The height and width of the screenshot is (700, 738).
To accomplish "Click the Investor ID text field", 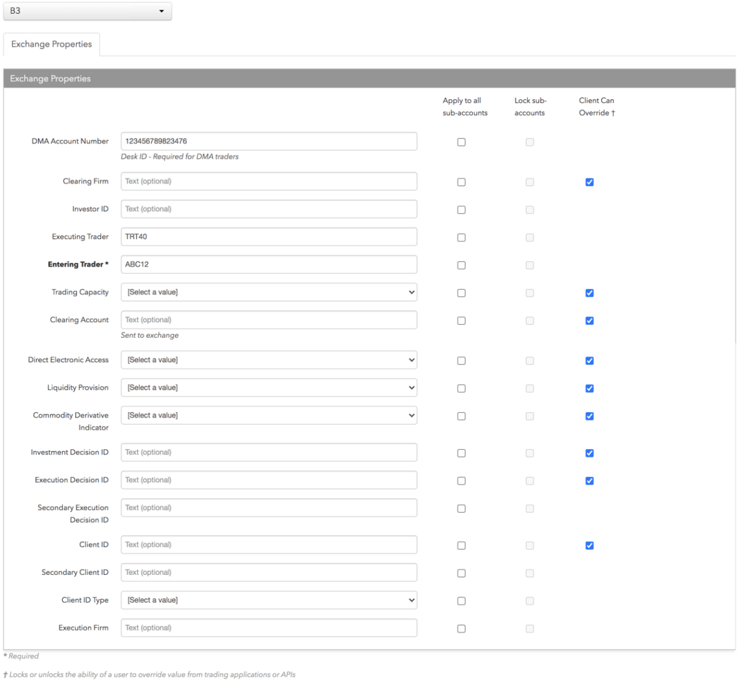I will click(x=268, y=209).
